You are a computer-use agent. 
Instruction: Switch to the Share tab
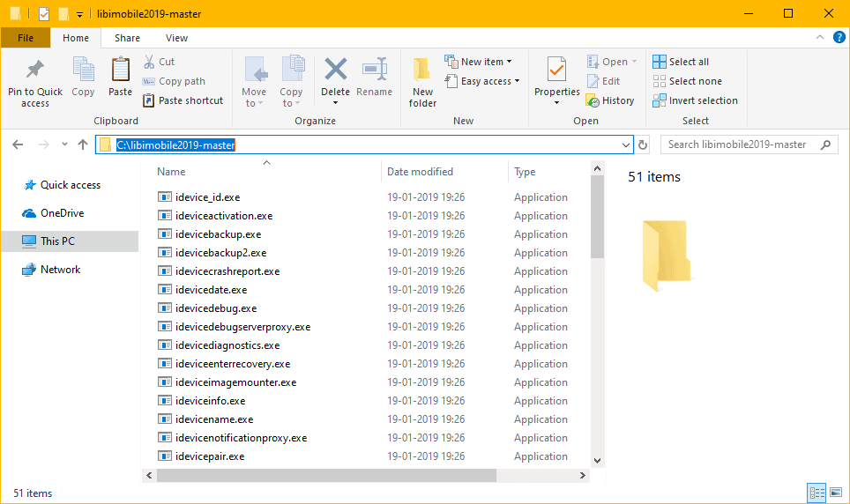pyautogui.click(x=127, y=38)
